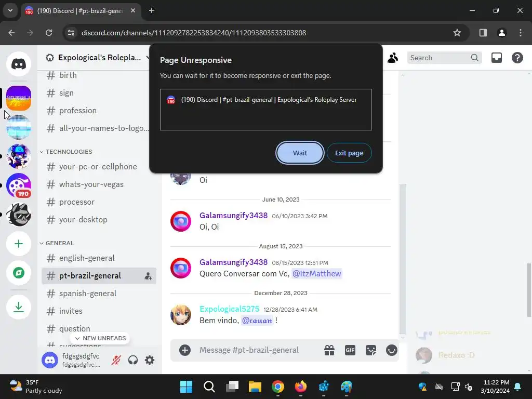The width and height of the screenshot is (532, 399).
Task: Open the GIF picker
Action: (x=350, y=350)
